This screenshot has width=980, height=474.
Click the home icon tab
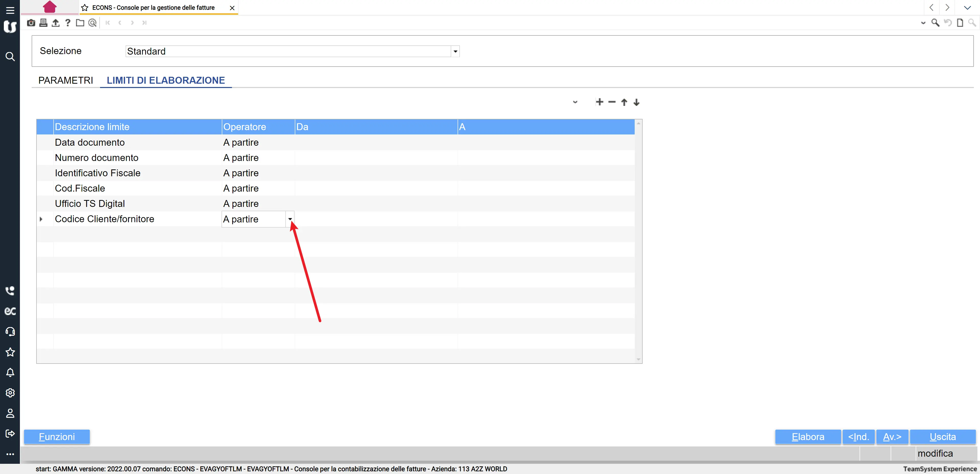[50, 7]
